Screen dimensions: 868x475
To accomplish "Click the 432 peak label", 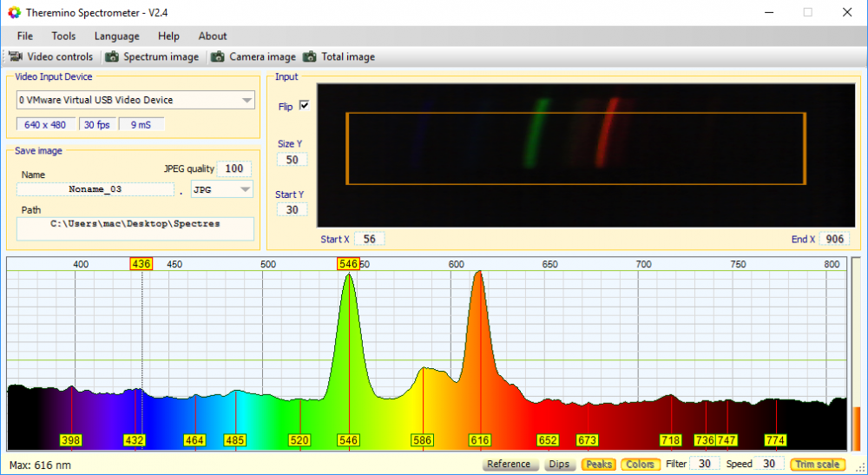I will pos(135,440).
